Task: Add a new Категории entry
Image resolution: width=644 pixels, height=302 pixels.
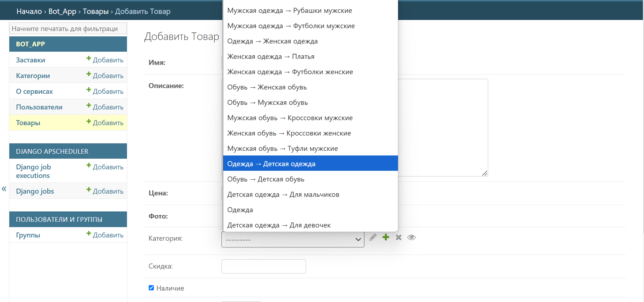Action: click(x=105, y=76)
